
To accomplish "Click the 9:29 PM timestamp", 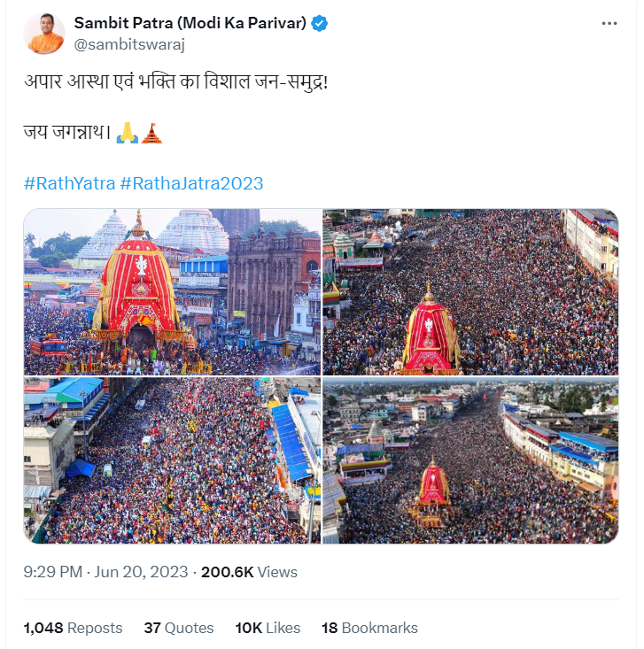I will click(55, 572).
